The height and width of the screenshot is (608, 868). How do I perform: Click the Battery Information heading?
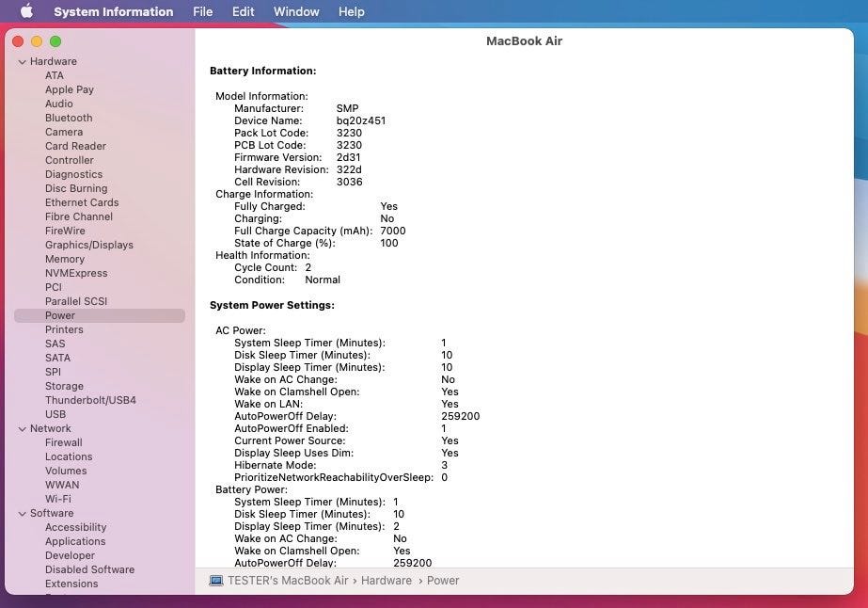click(x=263, y=71)
